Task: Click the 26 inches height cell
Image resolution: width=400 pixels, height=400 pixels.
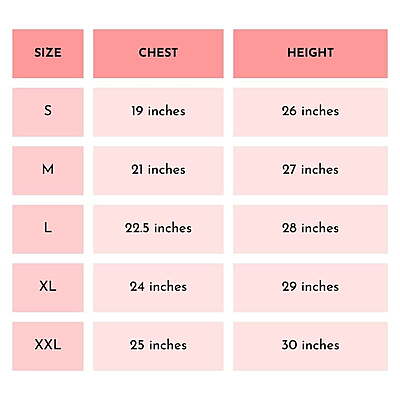Action: [310, 112]
